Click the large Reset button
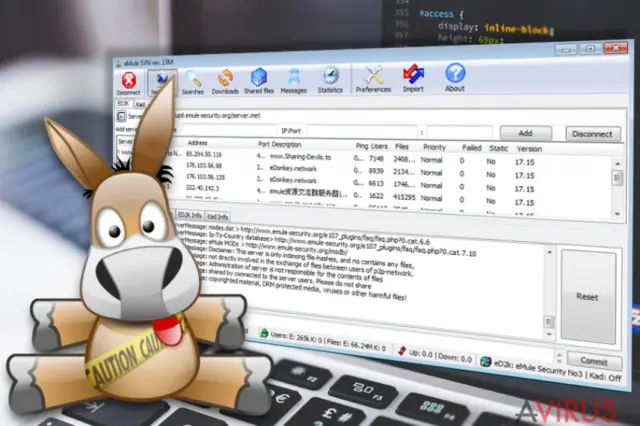 pyautogui.click(x=588, y=297)
